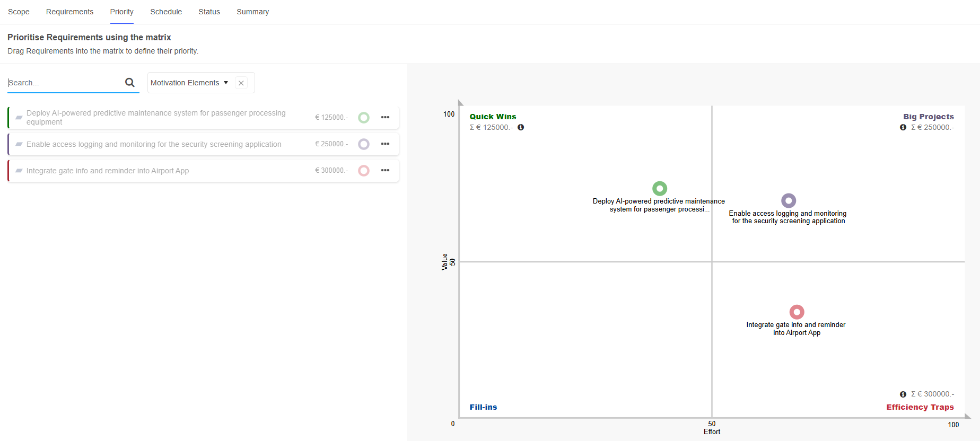Viewport: 980px width, 441px height.
Task: Switch to the Schedule tab
Action: [x=166, y=12]
